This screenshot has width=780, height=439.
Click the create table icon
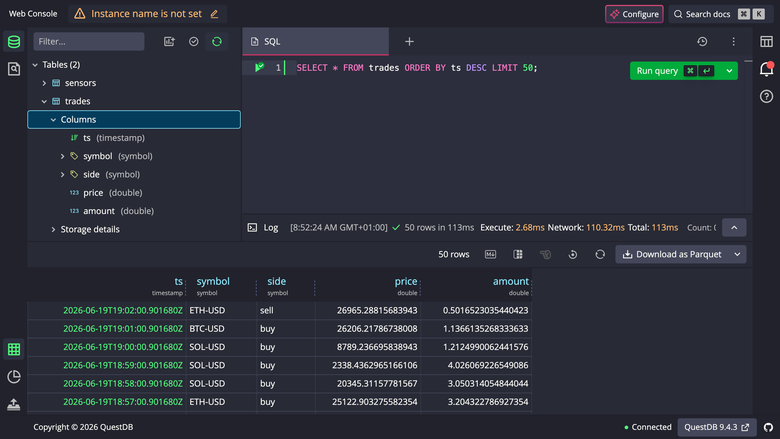tap(169, 42)
